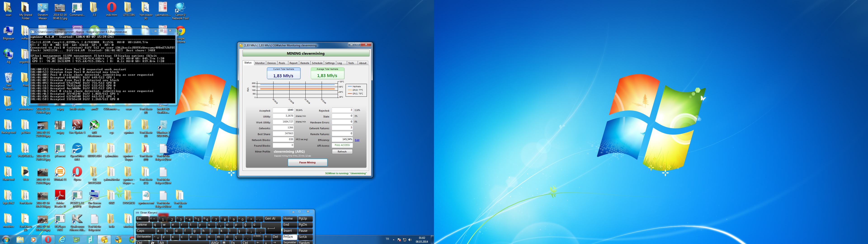Switch to the Devices tab
Viewport: 868px width, 244px height.
tap(271, 63)
